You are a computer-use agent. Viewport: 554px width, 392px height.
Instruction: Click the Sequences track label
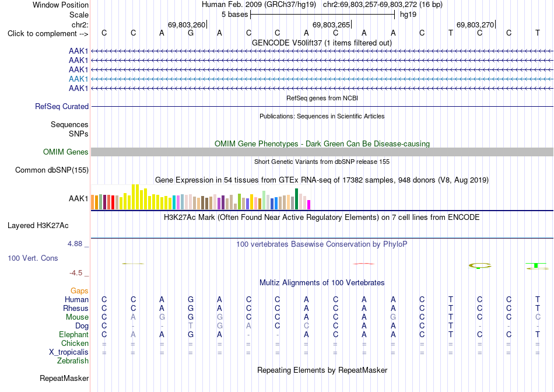[69, 124]
